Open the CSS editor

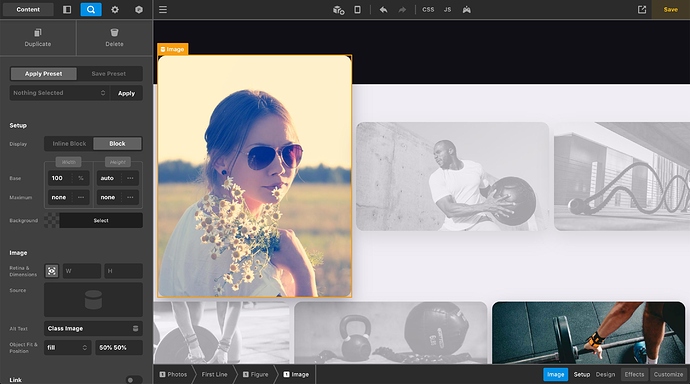(428, 9)
